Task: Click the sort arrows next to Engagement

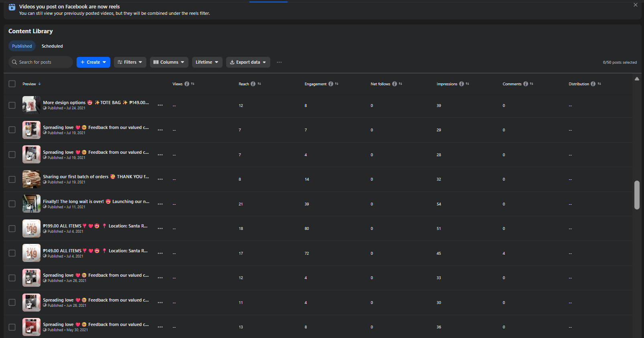Action: [336, 84]
